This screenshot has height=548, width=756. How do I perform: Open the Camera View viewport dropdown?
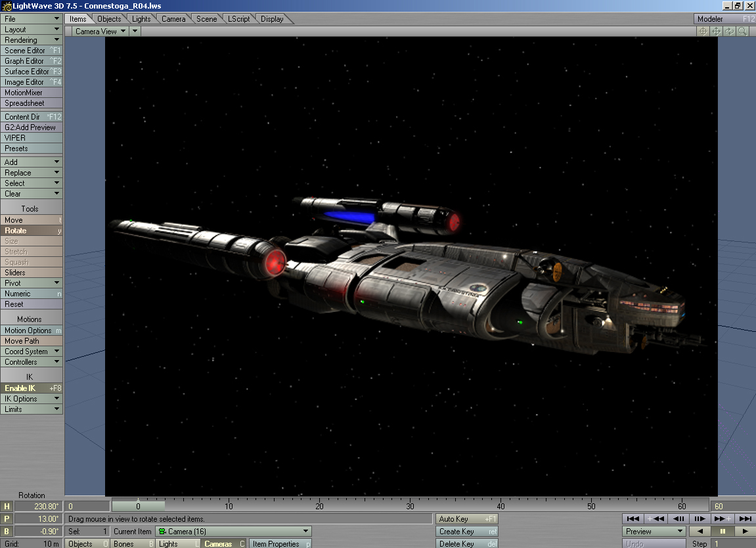click(x=100, y=32)
